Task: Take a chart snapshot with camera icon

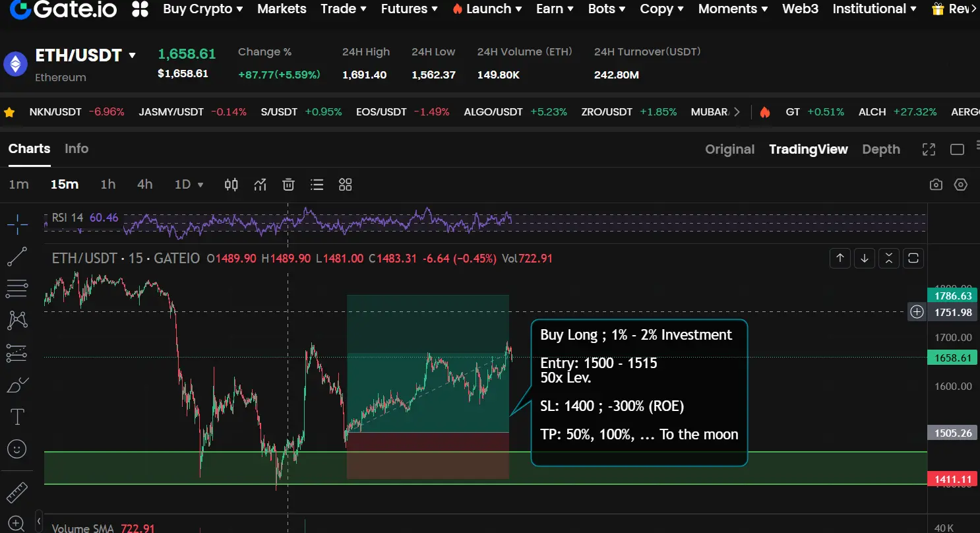Action: pos(936,185)
